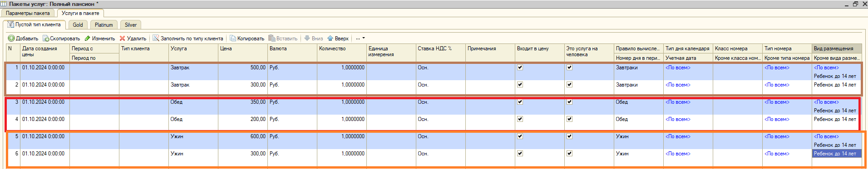Toggle Это услуга на человека in row 4
The width and height of the screenshot is (868, 169).
[x=570, y=119]
